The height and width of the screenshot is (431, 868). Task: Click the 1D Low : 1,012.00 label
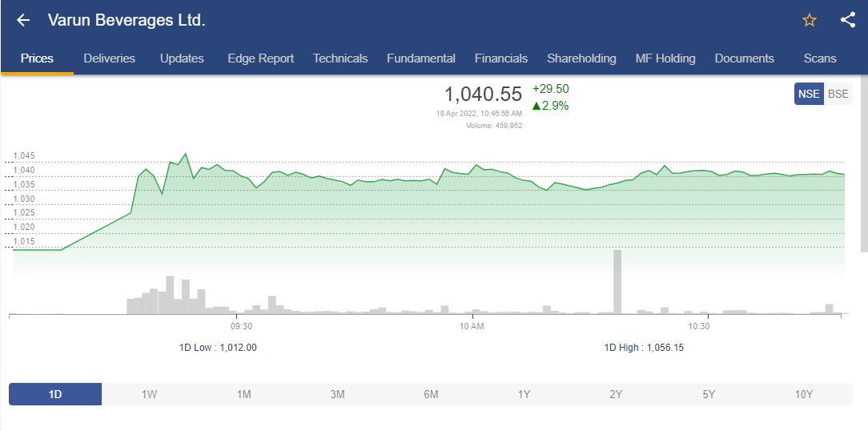click(218, 348)
